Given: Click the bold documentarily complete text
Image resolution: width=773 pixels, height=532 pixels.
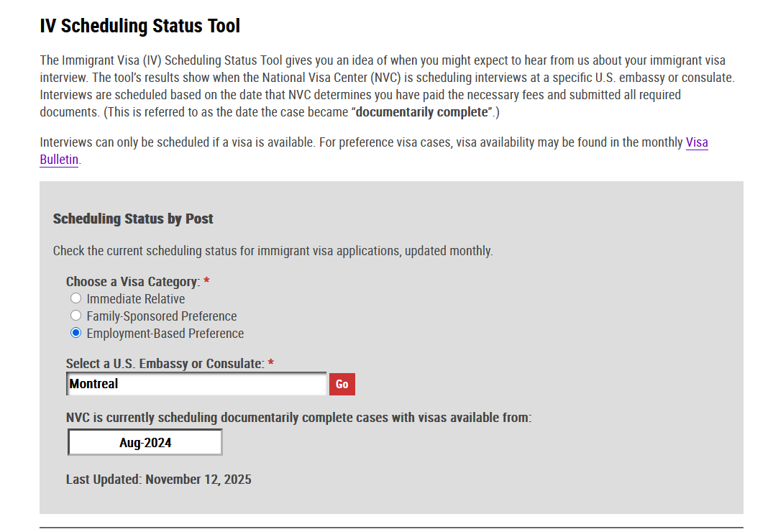Looking at the screenshot, I should click(422, 112).
